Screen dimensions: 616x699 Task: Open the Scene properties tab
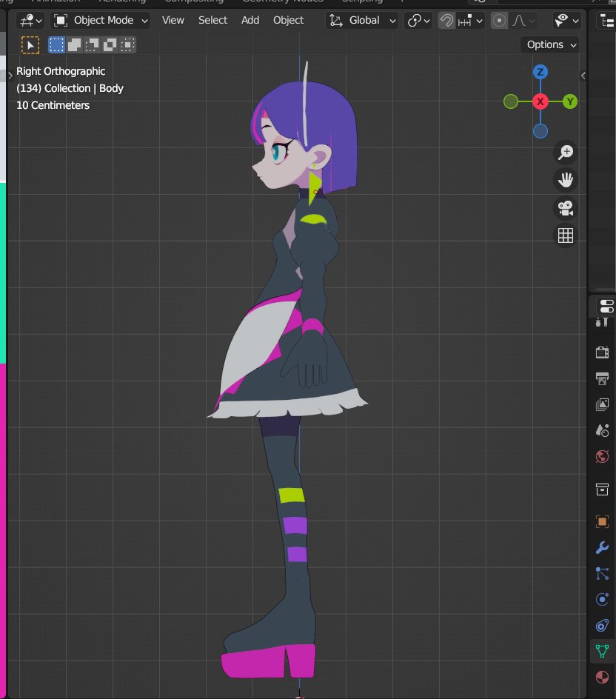pos(602,430)
